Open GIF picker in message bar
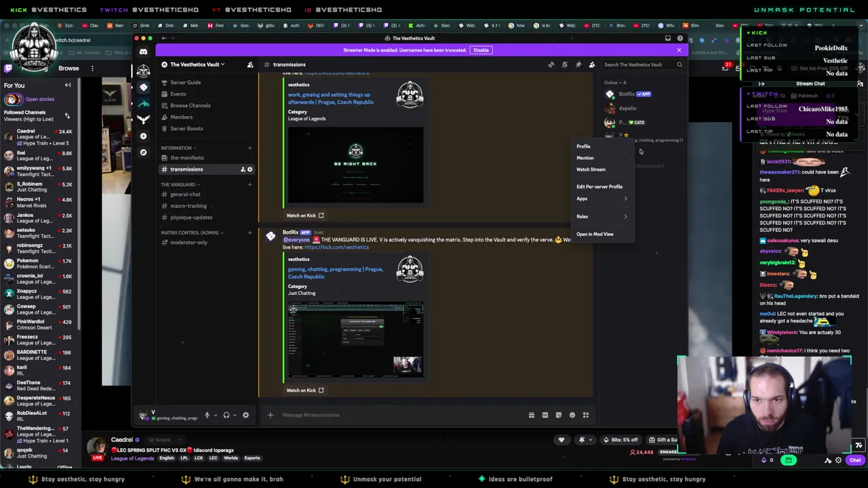868x488 pixels. click(545, 415)
